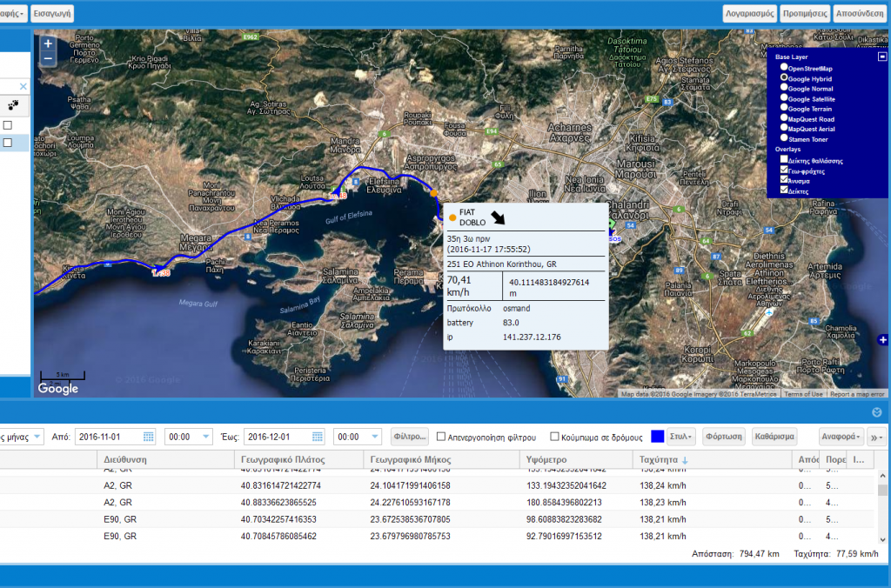Image resolution: width=891 pixels, height=588 pixels.
Task: Open the Αναφορά dropdown button
Action: pos(841,437)
